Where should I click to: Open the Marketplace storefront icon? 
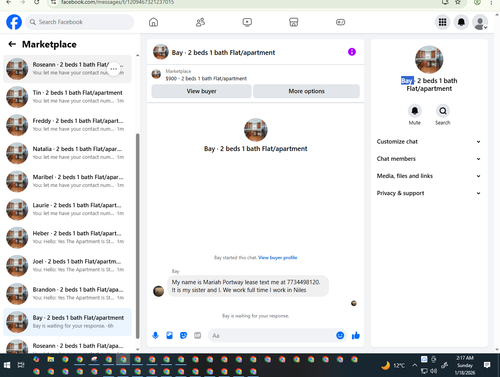[x=294, y=22]
